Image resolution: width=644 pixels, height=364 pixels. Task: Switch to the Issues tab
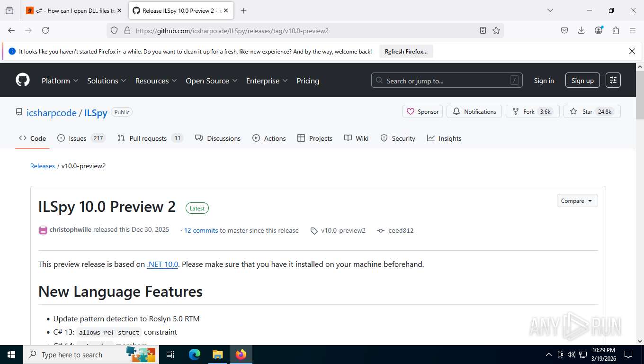pyautogui.click(x=81, y=138)
